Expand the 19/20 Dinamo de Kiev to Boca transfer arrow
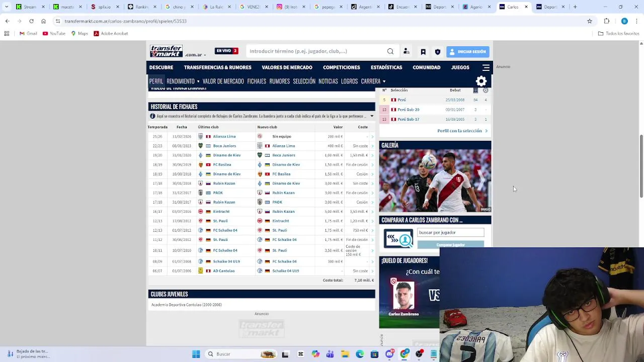The width and height of the screenshot is (644, 362). (x=372, y=155)
